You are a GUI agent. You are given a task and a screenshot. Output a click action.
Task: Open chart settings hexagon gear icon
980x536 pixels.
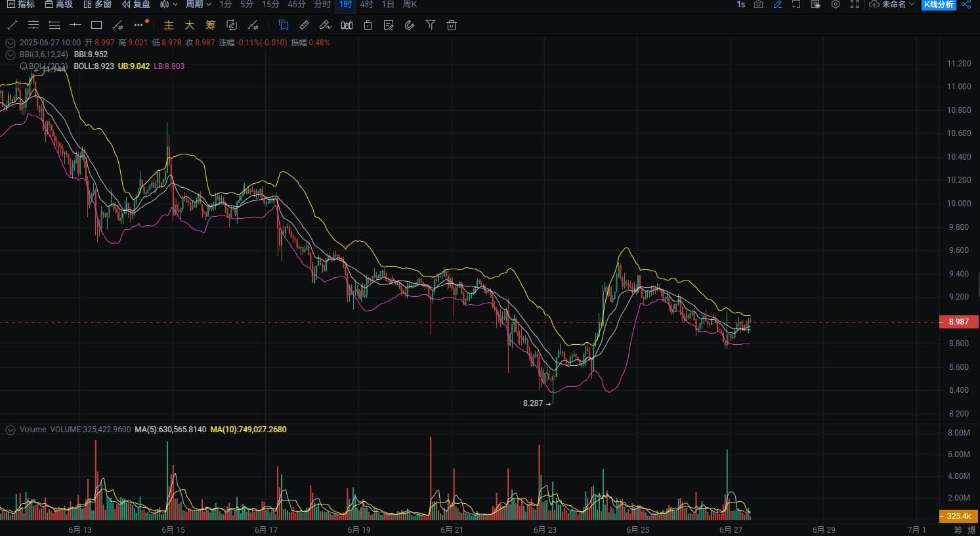pyautogui.click(x=835, y=5)
